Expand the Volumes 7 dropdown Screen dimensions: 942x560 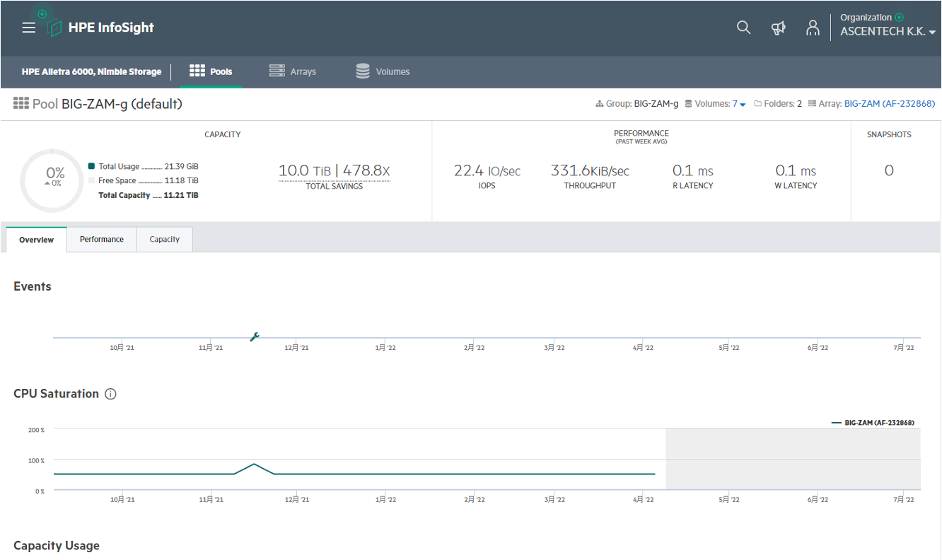pyautogui.click(x=739, y=104)
